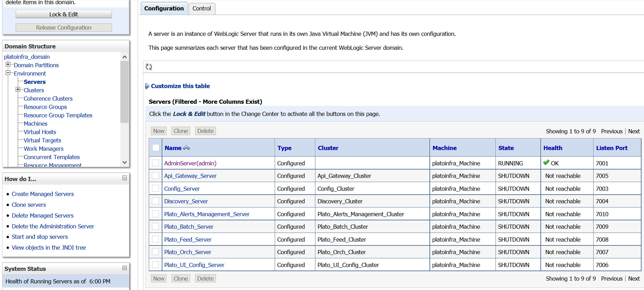644x290 pixels.
Task: Expand the Customize this table triangle
Action: (147, 86)
